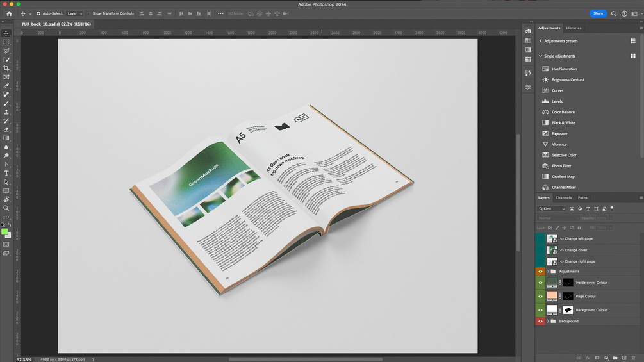Add a Curves adjustment

pyautogui.click(x=557, y=90)
